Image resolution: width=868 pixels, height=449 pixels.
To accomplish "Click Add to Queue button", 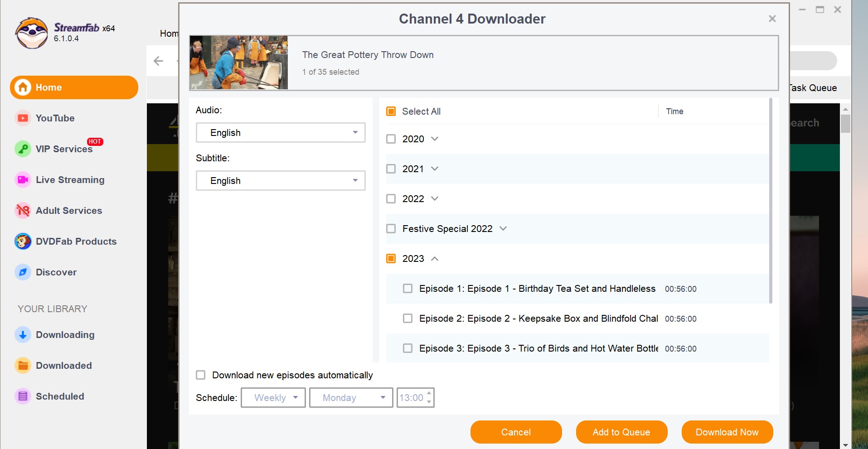I will coord(621,432).
